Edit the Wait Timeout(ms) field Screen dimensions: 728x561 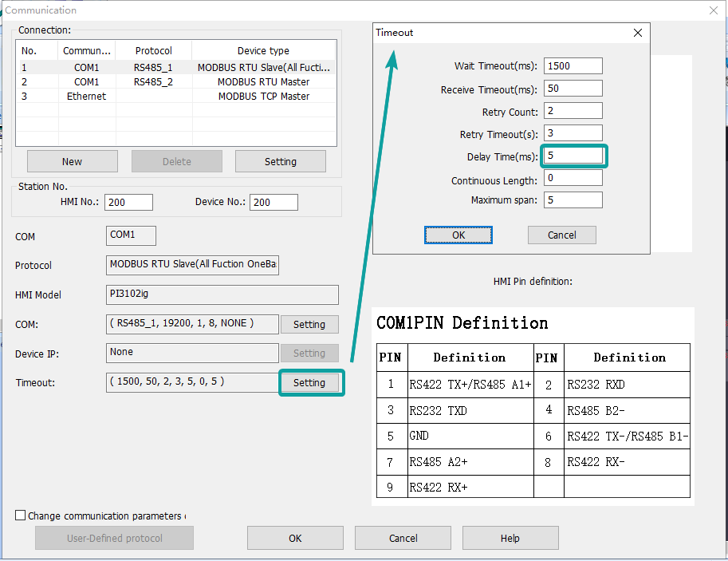[573, 66]
